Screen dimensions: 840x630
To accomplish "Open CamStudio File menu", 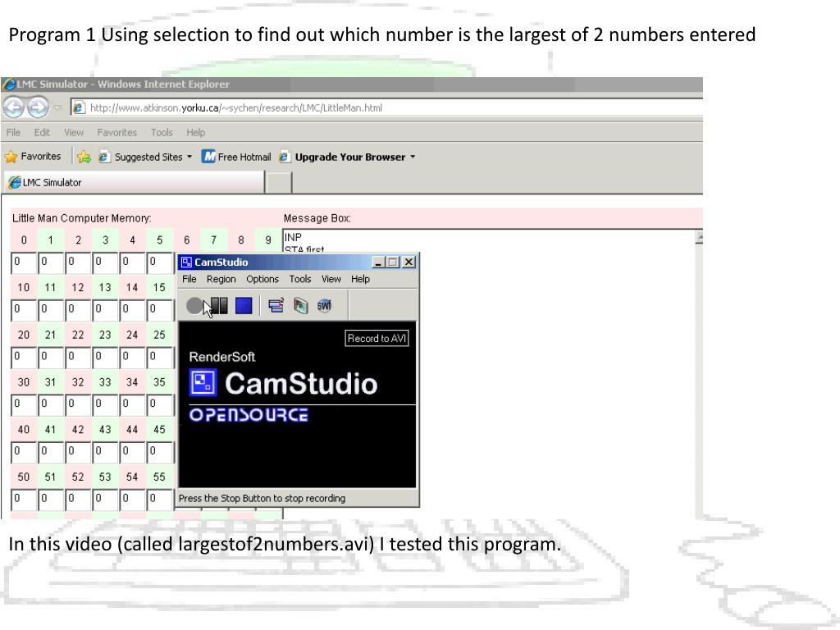I will (x=189, y=279).
